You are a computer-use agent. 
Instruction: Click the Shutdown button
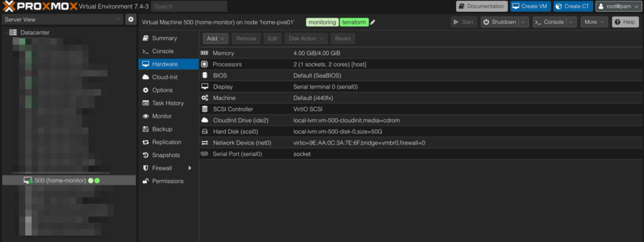(500, 22)
